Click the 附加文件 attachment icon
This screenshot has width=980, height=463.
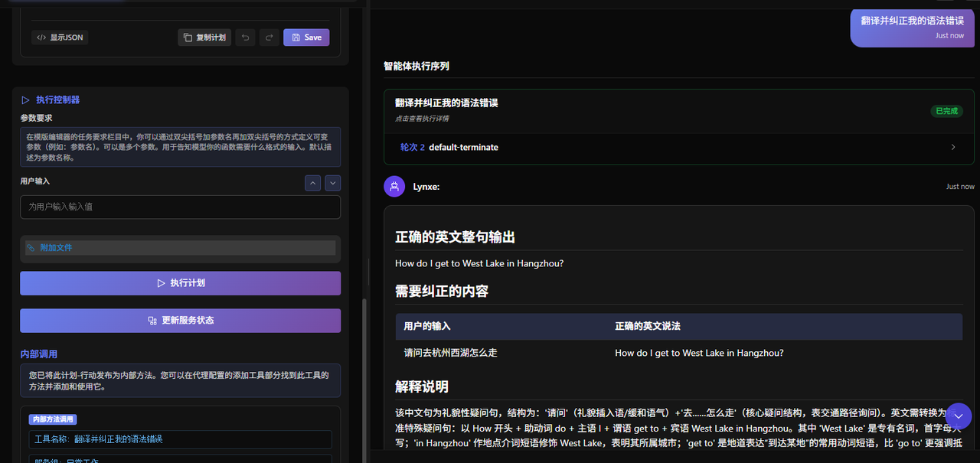pyautogui.click(x=31, y=246)
